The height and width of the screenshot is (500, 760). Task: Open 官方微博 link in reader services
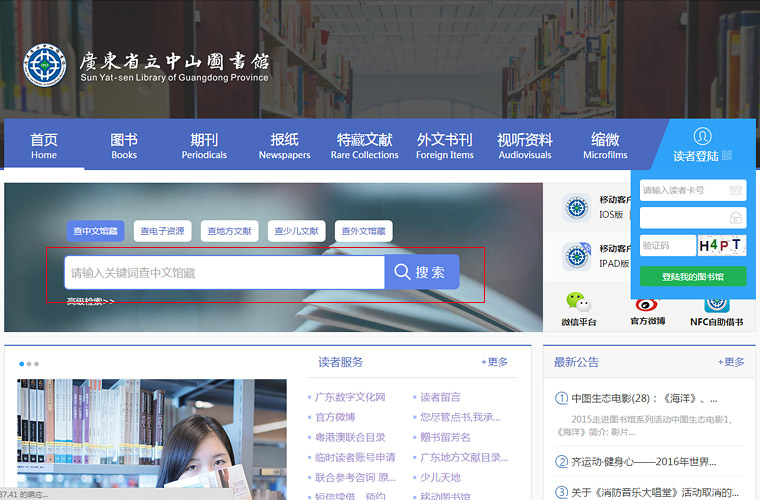335,417
